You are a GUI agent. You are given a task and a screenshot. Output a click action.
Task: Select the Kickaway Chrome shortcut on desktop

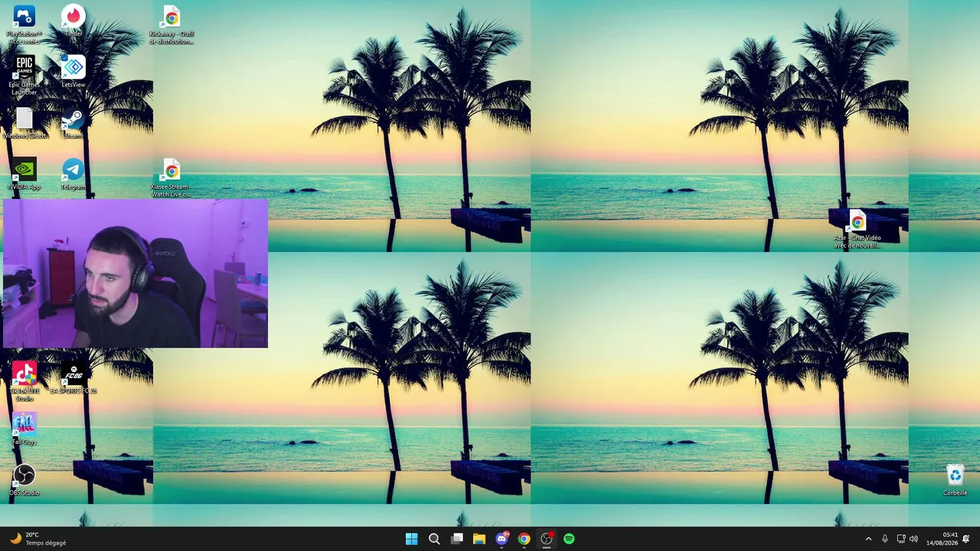[171, 24]
